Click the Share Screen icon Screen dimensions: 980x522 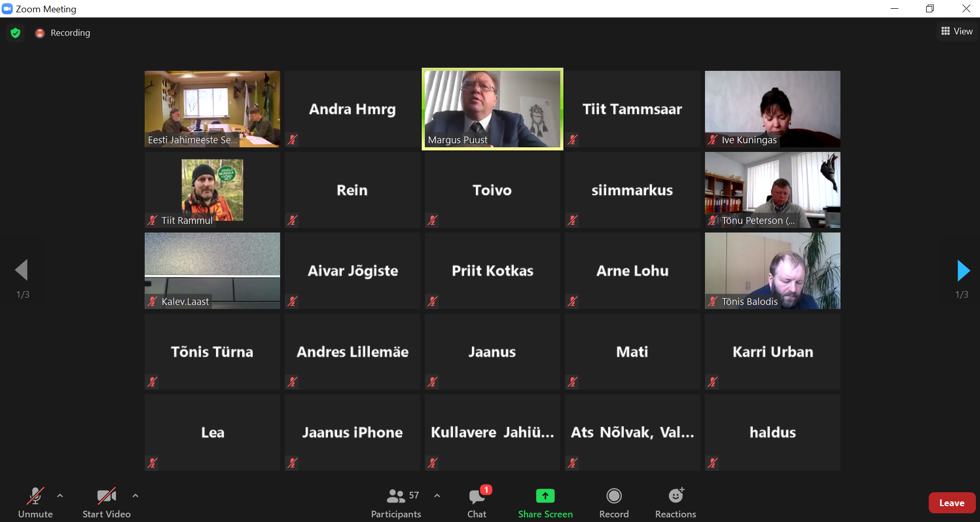pos(545,496)
